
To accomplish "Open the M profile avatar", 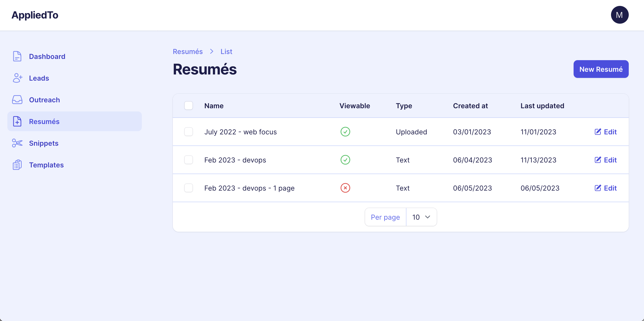I will [x=620, y=15].
